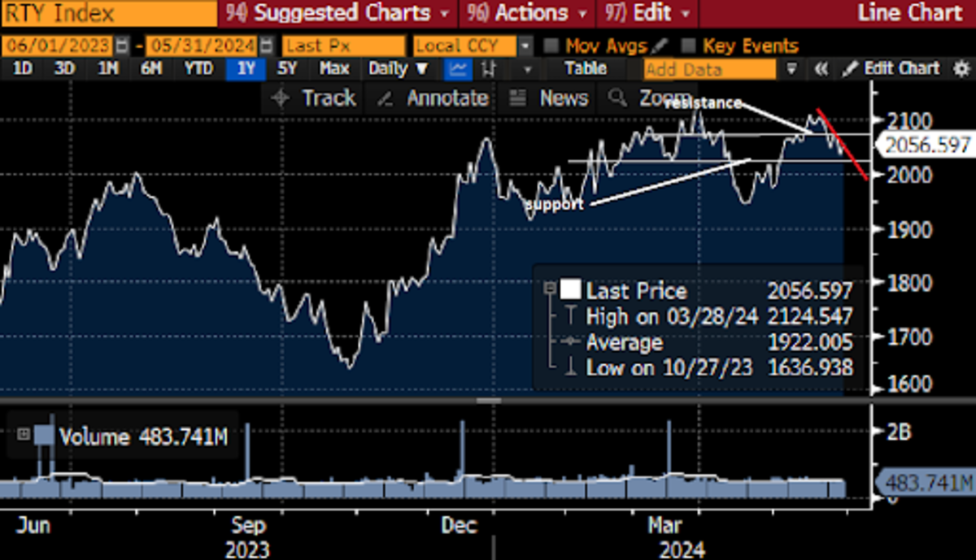Image resolution: width=976 pixels, height=560 pixels.
Task: Click the candlestick bar chart type icon
Action: click(489, 69)
